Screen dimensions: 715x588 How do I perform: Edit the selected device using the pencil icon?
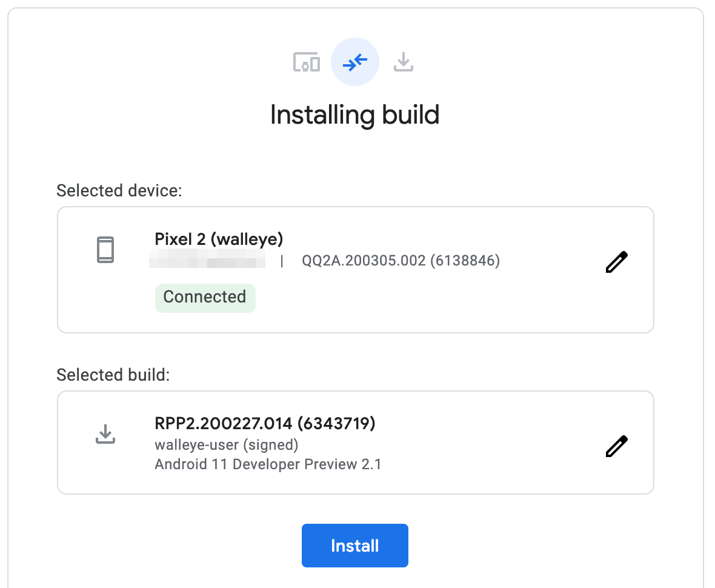click(616, 261)
